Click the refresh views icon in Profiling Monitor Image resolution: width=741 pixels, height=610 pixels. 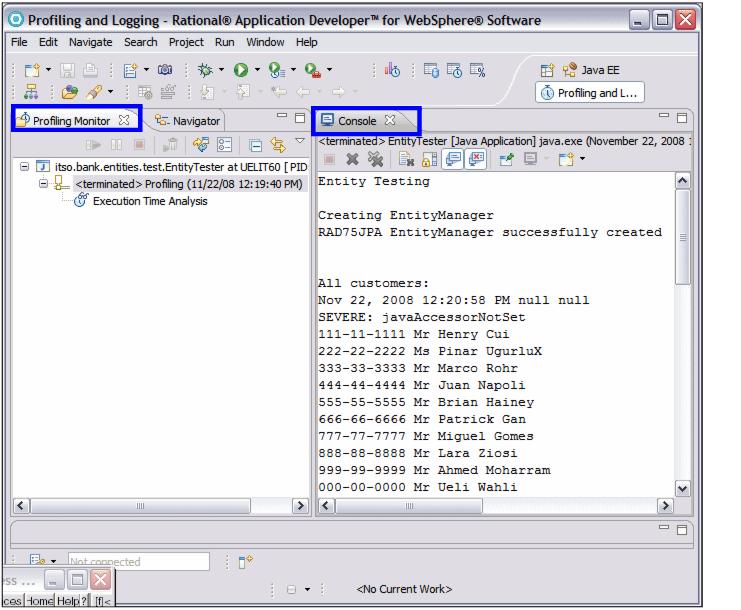click(201, 145)
